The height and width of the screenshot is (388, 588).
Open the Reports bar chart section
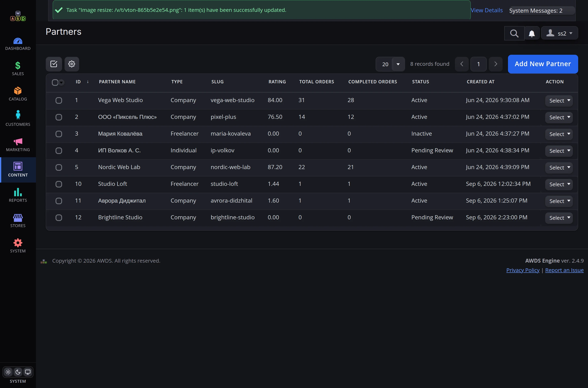point(18,195)
